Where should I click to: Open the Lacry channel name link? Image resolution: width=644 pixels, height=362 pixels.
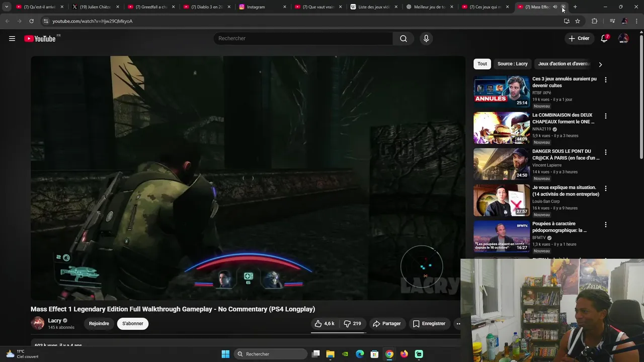(54, 321)
